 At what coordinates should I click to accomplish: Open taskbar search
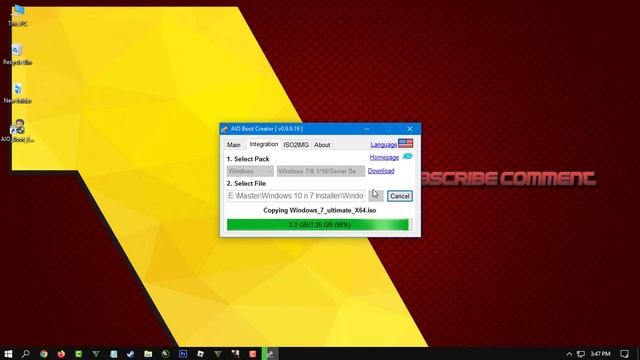[25, 354]
